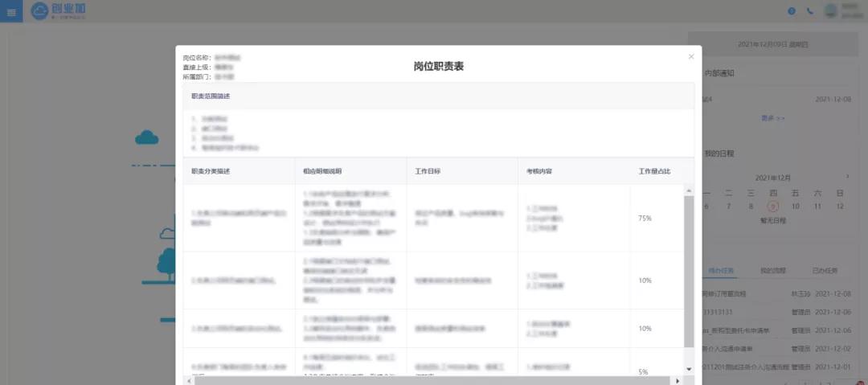This screenshot has height=385, width=868.
Task: Click the 更多 >> link under notifications
Action: pyautogui.click(x=773, y=118)
